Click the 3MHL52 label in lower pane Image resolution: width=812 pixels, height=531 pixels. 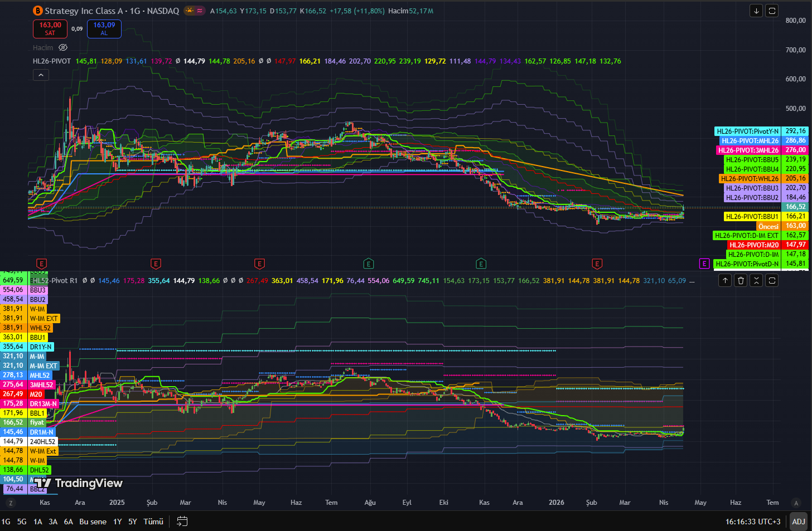(41, 385)
